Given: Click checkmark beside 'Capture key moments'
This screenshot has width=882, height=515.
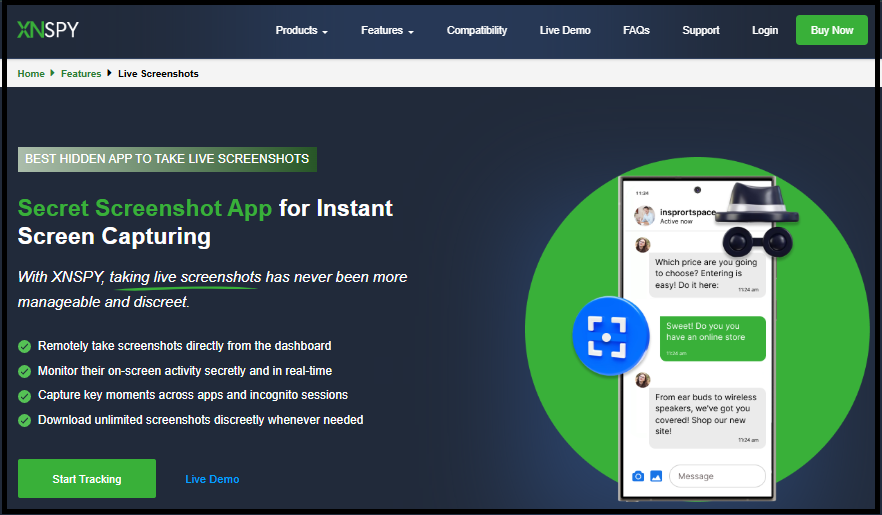Looking at the screenshot, I should [x=24, y=396].
